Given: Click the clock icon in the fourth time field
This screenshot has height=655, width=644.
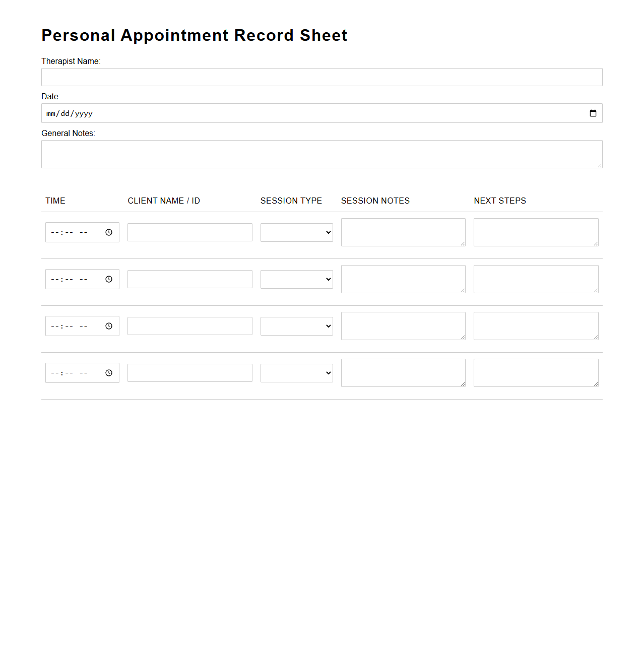Looking at the screenshot, I should (x=109, y=373).
